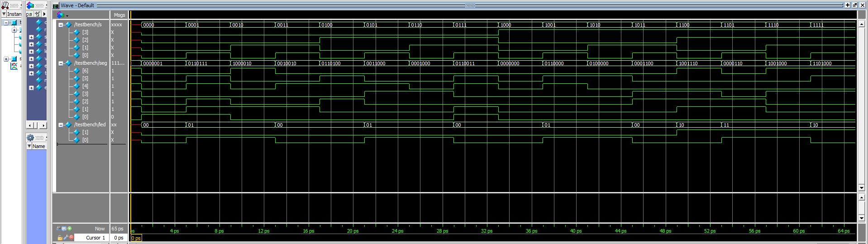
Task: Select bit [5] under /testbench/seg
Action: 85,78
